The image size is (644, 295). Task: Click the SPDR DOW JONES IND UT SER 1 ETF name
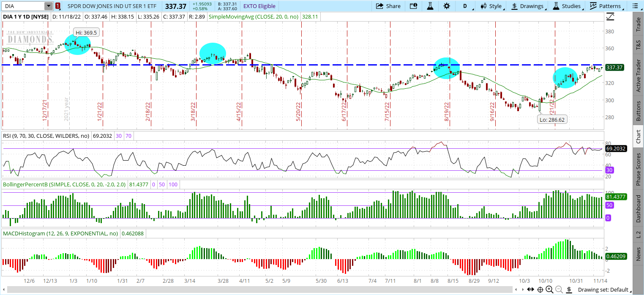112,6
